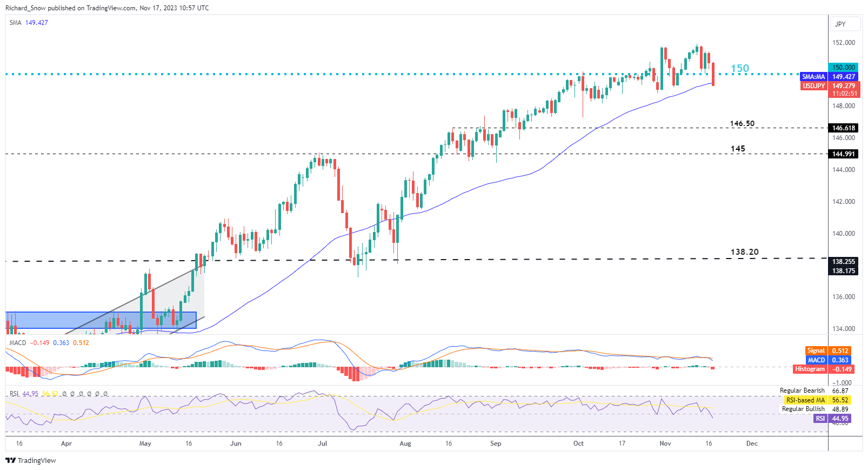Click the 152.000 price axis label
868x470 pixels.
pyautogui.click(x=844, y=43)
